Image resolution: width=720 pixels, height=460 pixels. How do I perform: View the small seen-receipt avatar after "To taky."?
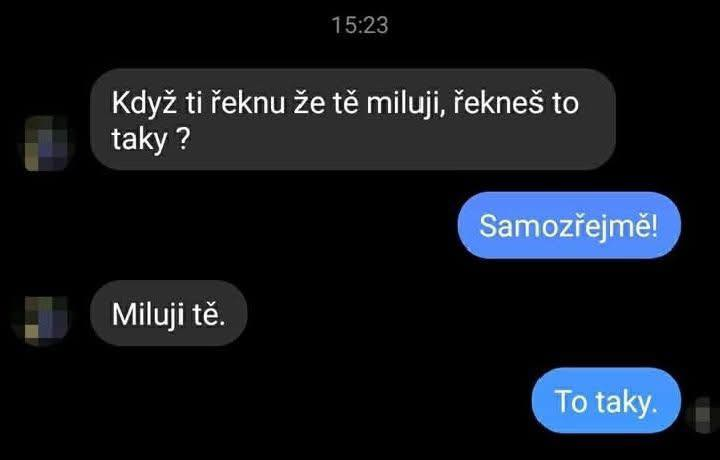coord(705,415)
